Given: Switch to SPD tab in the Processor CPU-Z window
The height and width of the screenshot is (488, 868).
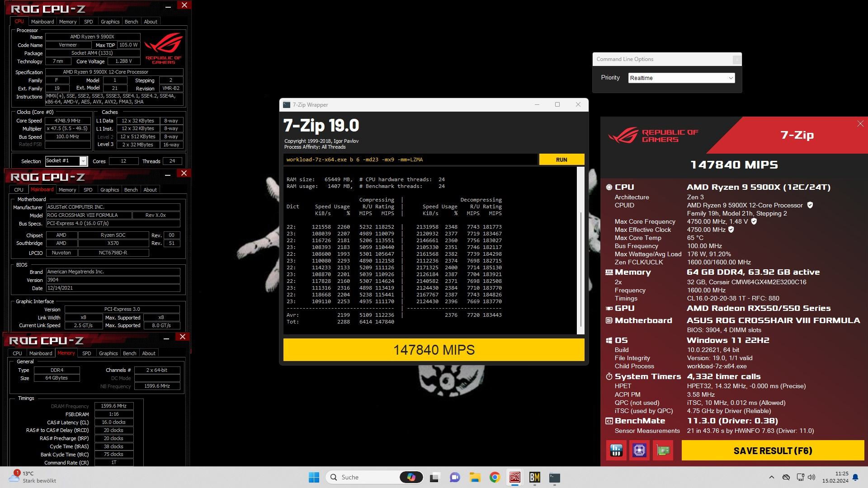Looking at the screenshot, I should click(x=89, y=22).
